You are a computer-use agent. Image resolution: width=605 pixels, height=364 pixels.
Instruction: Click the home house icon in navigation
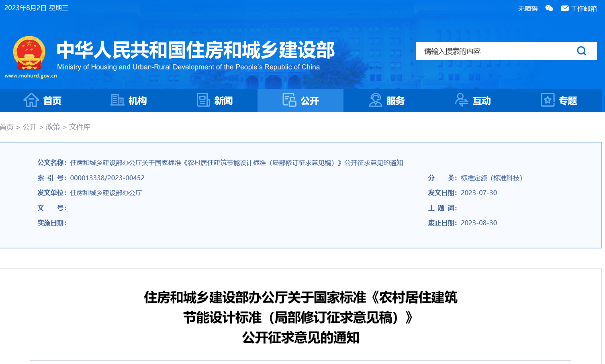pos(31,100)
